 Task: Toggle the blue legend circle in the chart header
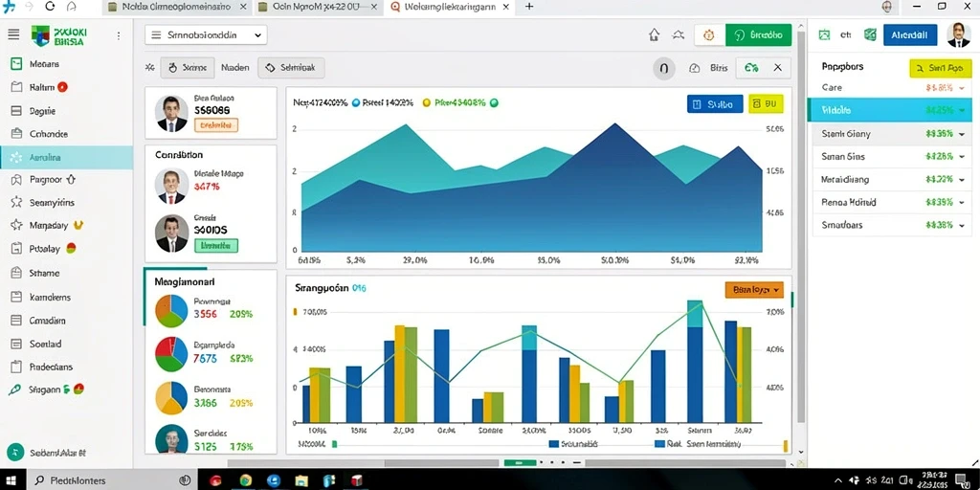(356, 102)
